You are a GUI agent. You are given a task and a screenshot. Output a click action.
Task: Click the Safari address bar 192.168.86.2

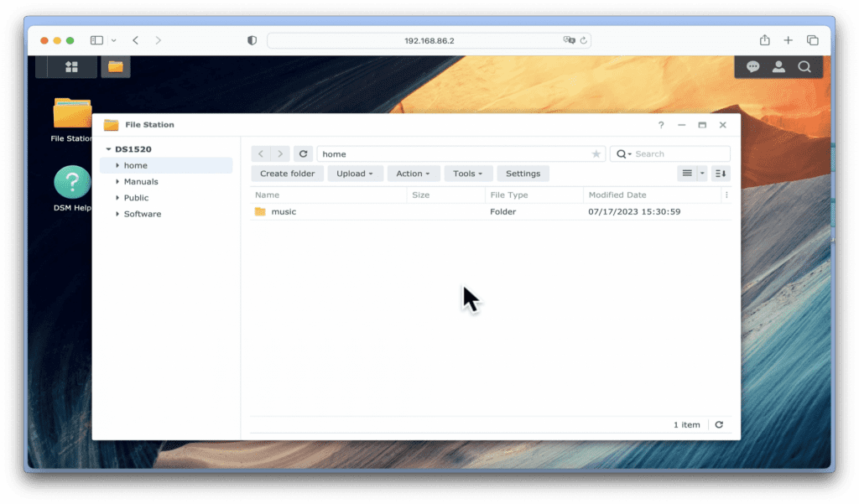[429, 40]
